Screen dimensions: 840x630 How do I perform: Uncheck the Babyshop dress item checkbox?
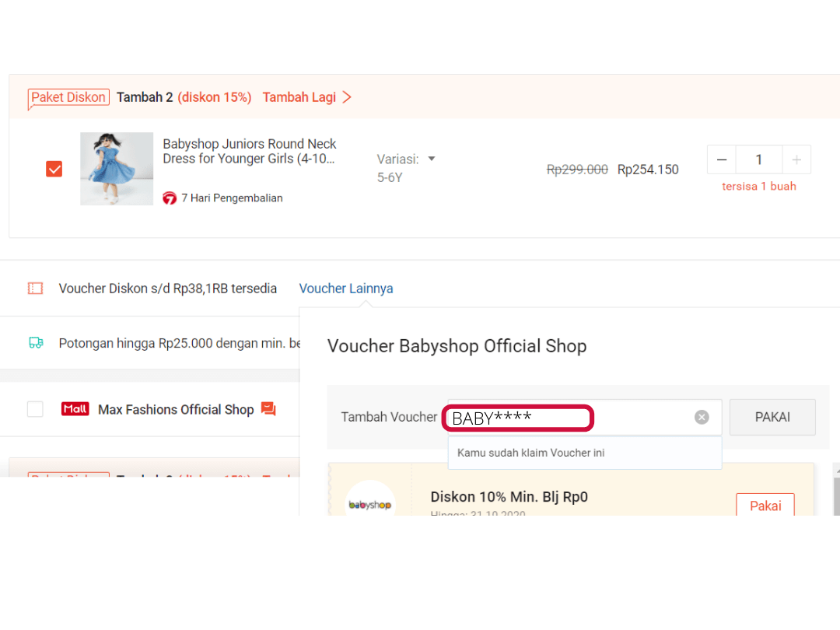54,169
